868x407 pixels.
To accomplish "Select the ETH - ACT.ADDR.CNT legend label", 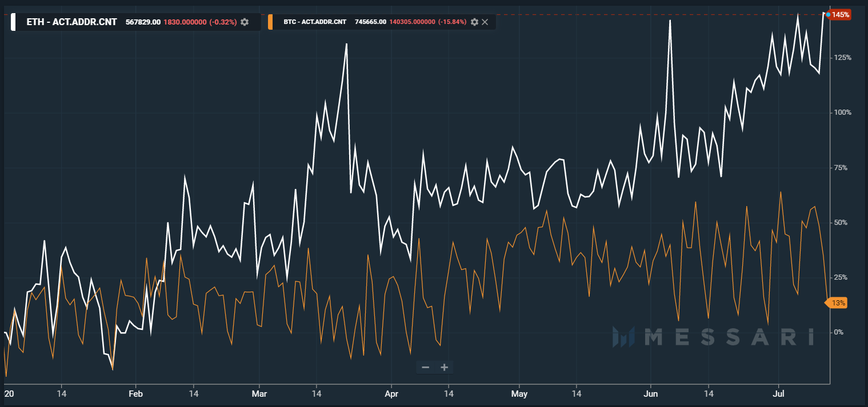I will click(x=71, y=22).
